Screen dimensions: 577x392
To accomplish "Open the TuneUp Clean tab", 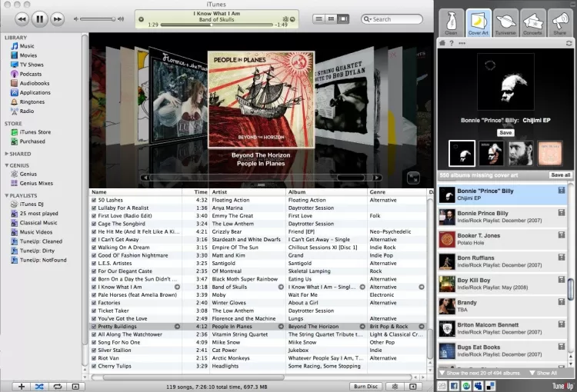I will [451, 23].
